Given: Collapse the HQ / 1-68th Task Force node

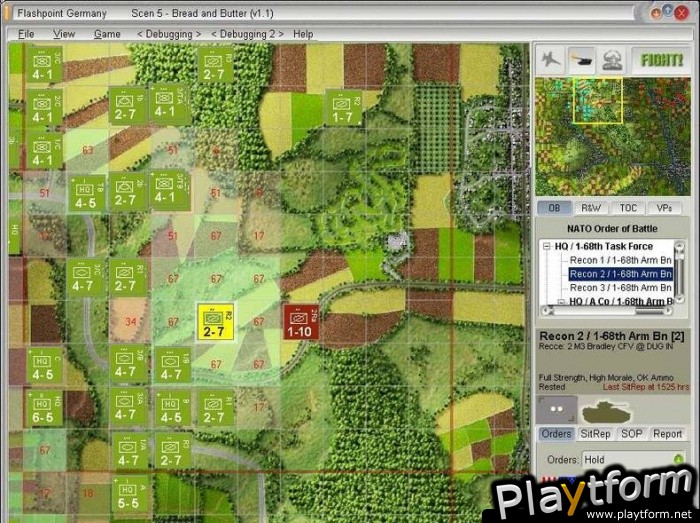Looking at the screenshot, I should pyautogui.click(x=546, y=246).
